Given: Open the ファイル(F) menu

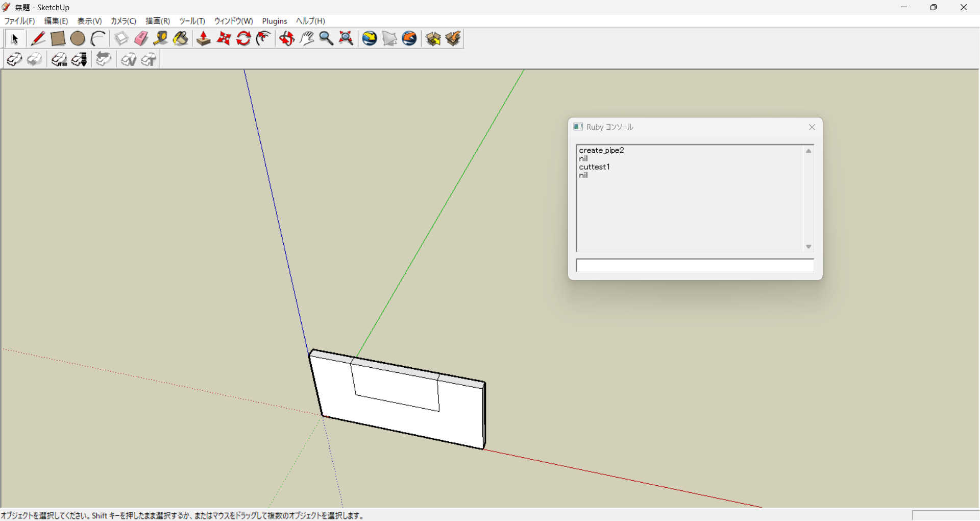Looking at the screenshot, I should point(19,21).
